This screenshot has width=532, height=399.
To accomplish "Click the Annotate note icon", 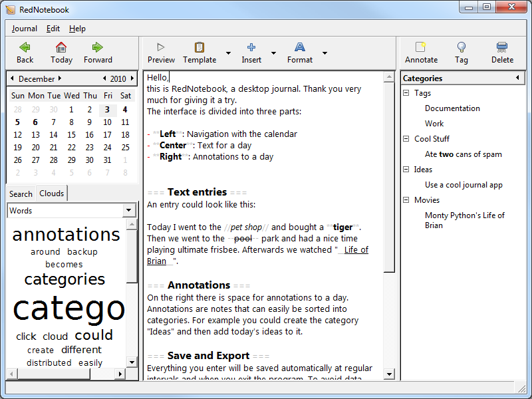I will click(x=421, y=47).
